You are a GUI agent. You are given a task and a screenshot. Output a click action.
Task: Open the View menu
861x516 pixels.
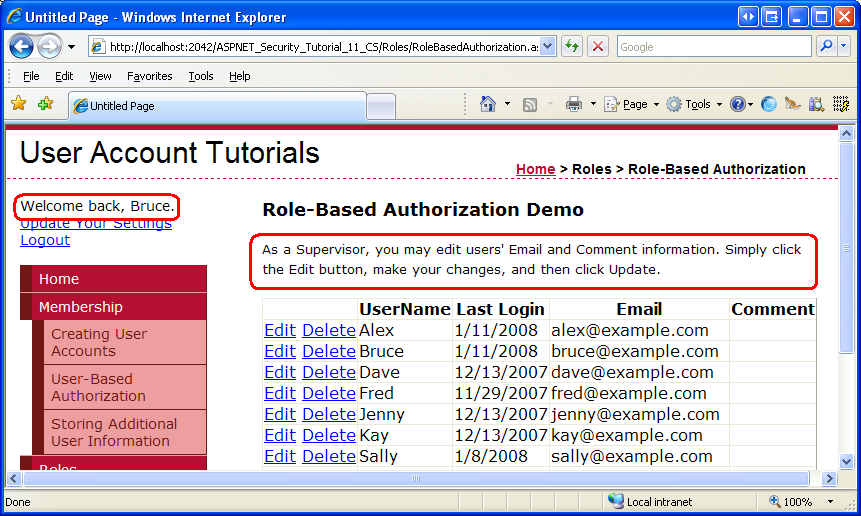pyautogui.click(x=100, y=76)
